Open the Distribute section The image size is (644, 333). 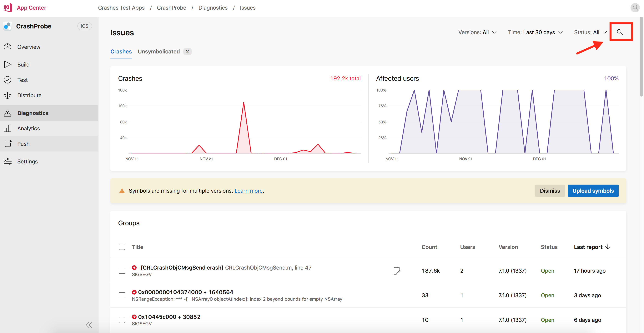pyautogui.click(x=29, y=95)
